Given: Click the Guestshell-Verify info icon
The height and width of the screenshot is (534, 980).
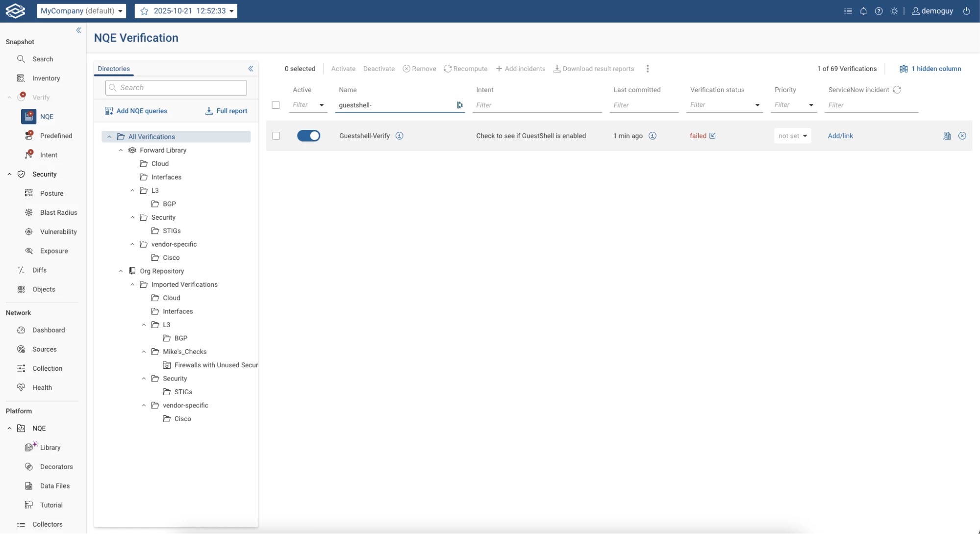Looking at the screenshot, I should click(400, 136).
